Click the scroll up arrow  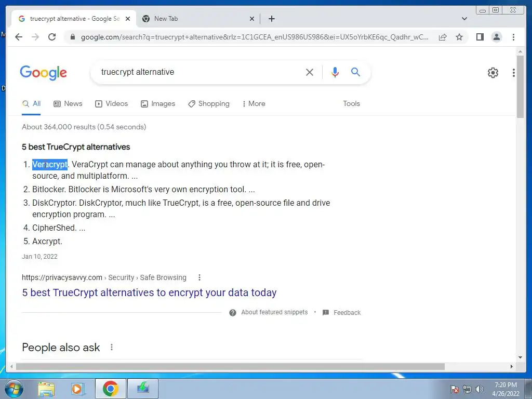pos(520,51)
